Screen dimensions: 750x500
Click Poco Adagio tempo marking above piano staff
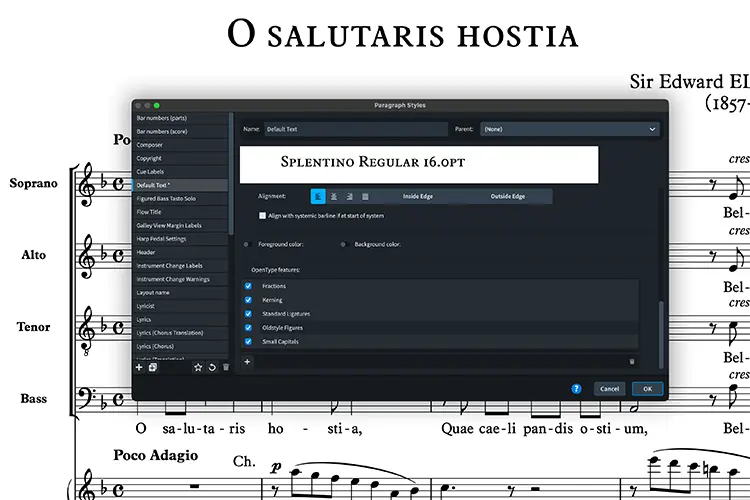[x=155, y=456]
